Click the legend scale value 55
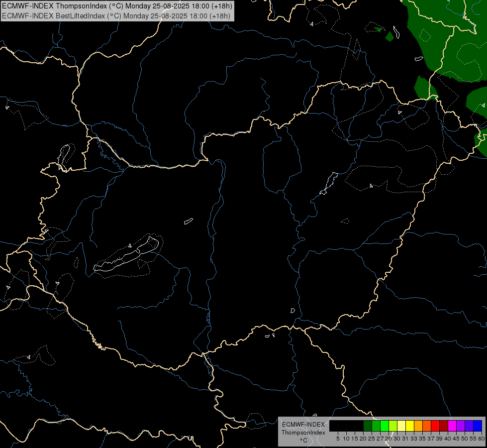 coord(473,439)
